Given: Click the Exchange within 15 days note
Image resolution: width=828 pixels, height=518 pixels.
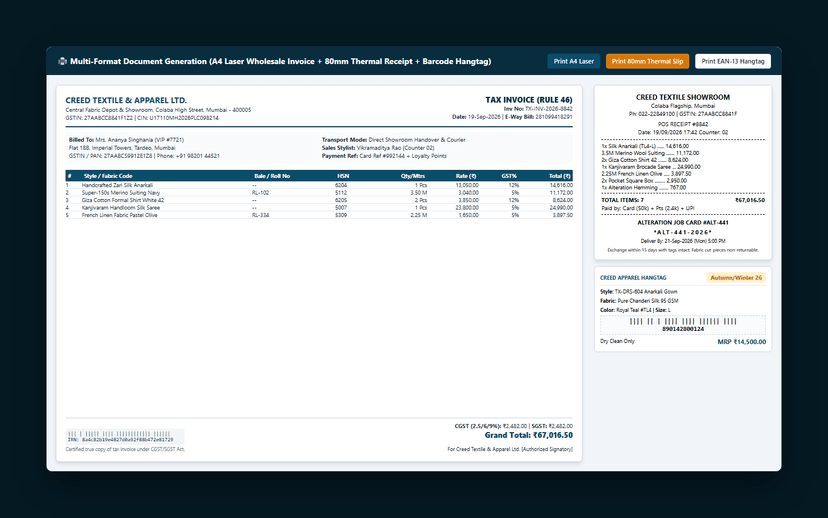Looking at the screenshot, I should click(683, 250).
